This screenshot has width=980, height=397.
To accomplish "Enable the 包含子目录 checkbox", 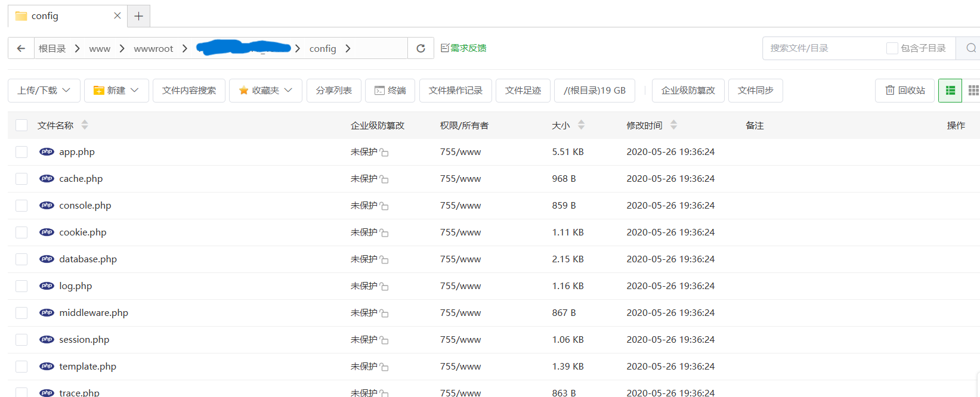I will coord(892,48).
